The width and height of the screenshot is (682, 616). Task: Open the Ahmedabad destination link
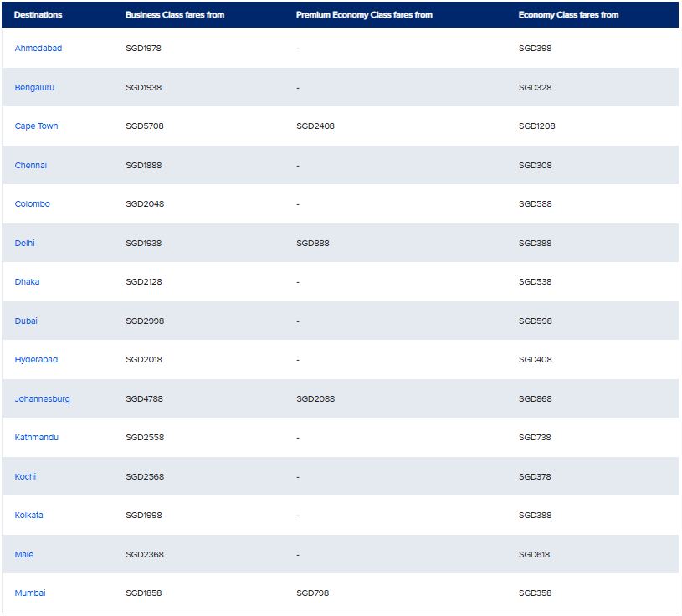coord(38,49)
